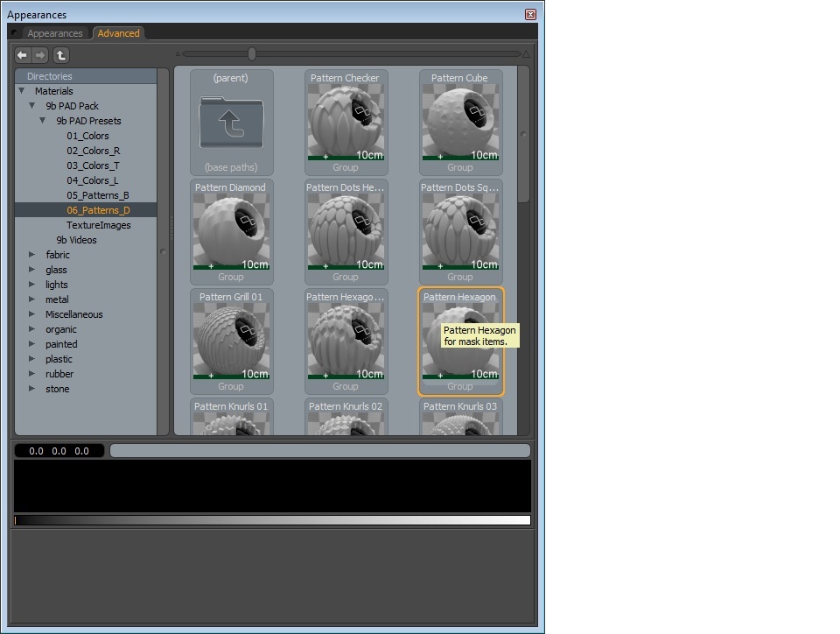Click the small dot left of Appearances tab

click(14, 32)
